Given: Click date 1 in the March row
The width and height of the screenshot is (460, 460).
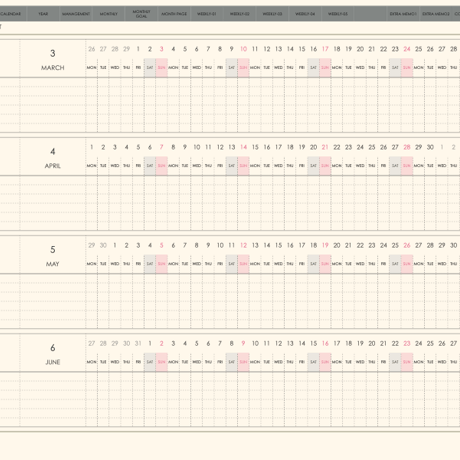Looking at the screenshot, I should click(138, 49).
